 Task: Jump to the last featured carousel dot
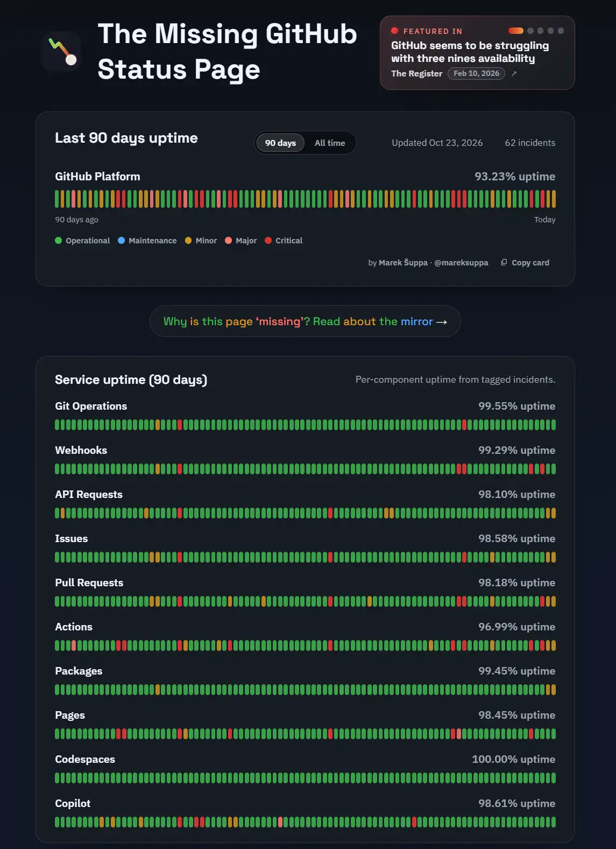point(561,31)
